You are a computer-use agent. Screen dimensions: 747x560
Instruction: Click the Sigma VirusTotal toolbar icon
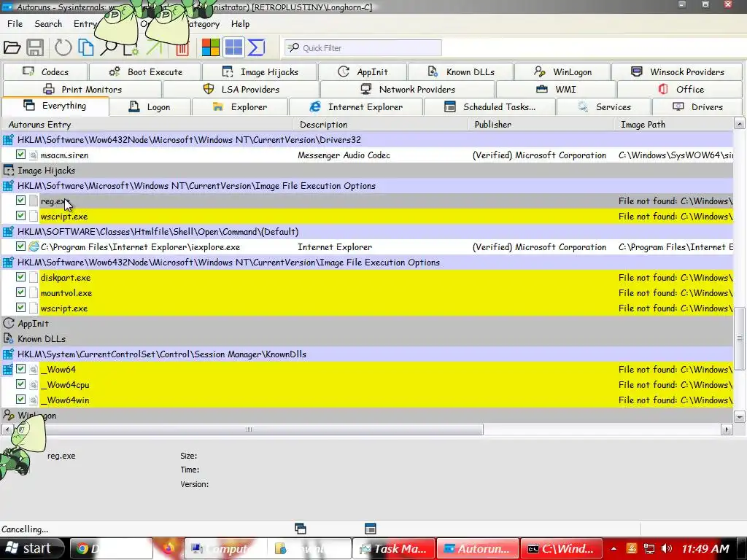coord(256,47)
